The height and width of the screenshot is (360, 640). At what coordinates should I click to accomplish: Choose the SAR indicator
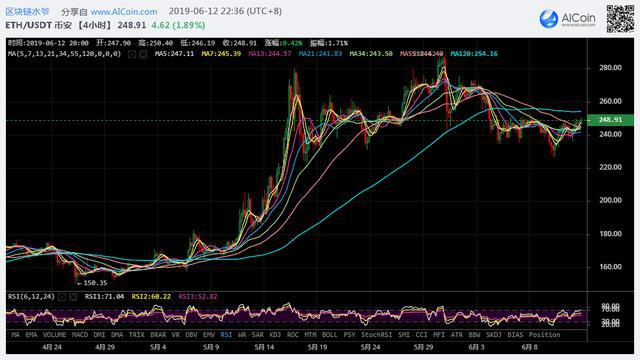click(x=257, y=335)
